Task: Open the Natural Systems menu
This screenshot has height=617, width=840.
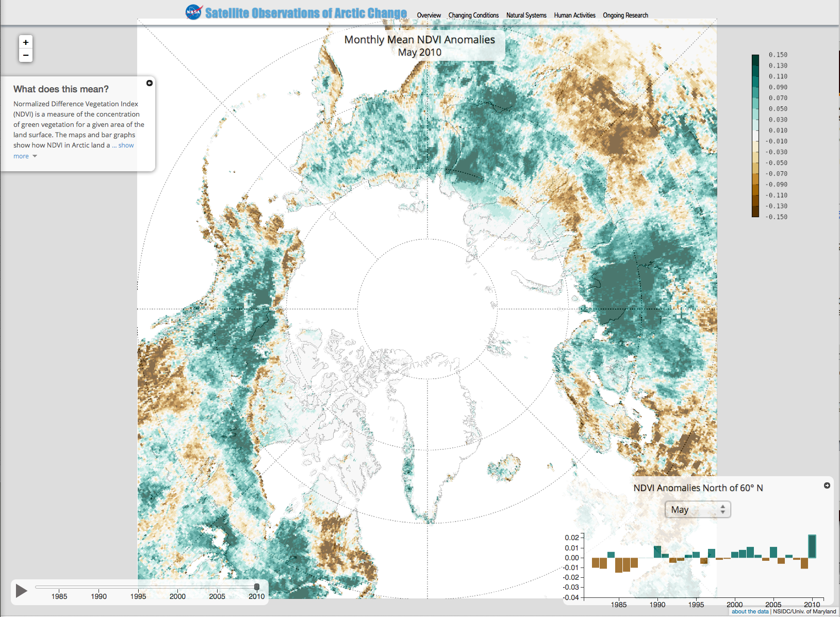Action: (526, 15)
